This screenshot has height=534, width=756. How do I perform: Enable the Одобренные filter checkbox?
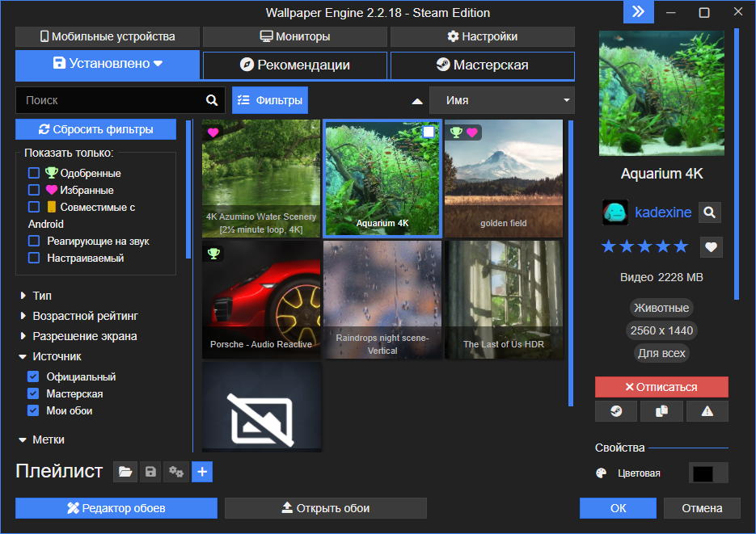34,173
